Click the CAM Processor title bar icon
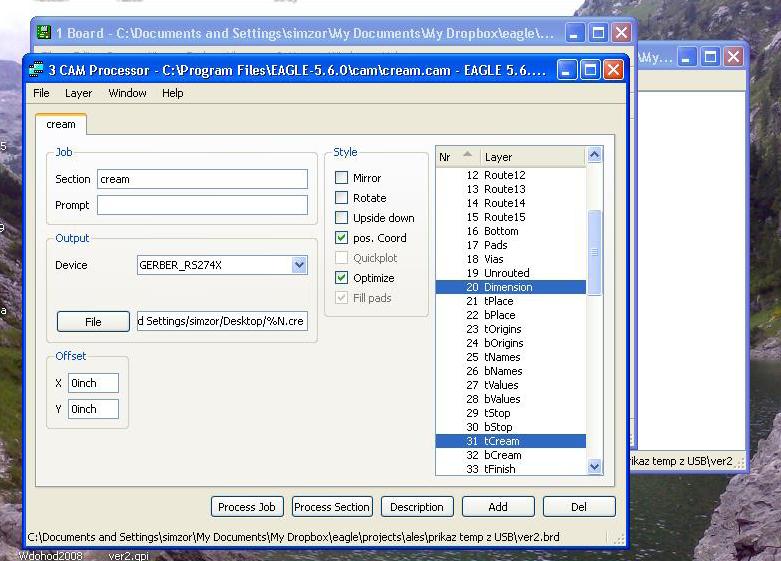Viewport: 781px width, 561px height. click(36, 69)
